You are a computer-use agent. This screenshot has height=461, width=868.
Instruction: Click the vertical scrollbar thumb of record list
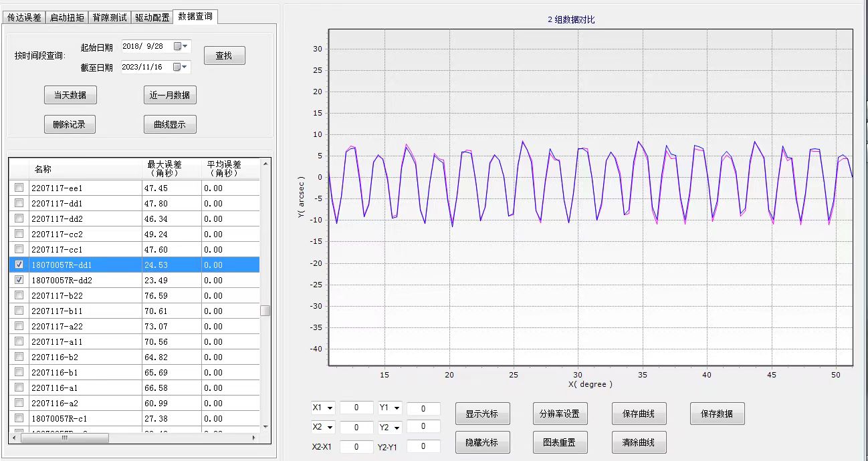click(265, 311)
